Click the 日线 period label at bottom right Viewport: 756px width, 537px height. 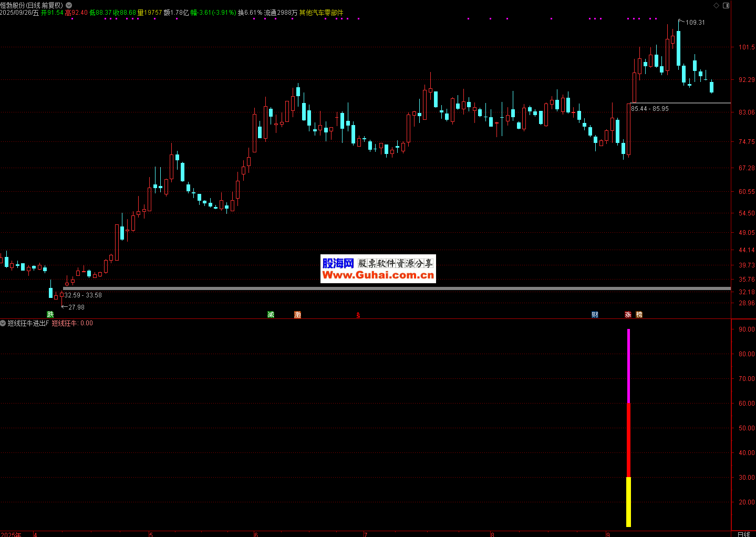click(x=743, y=534)
